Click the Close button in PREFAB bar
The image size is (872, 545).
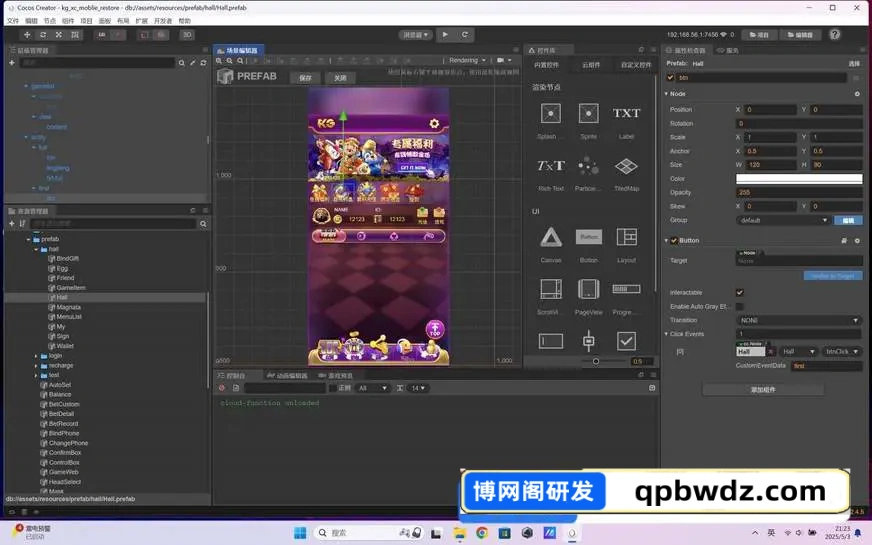click(340, 78)
